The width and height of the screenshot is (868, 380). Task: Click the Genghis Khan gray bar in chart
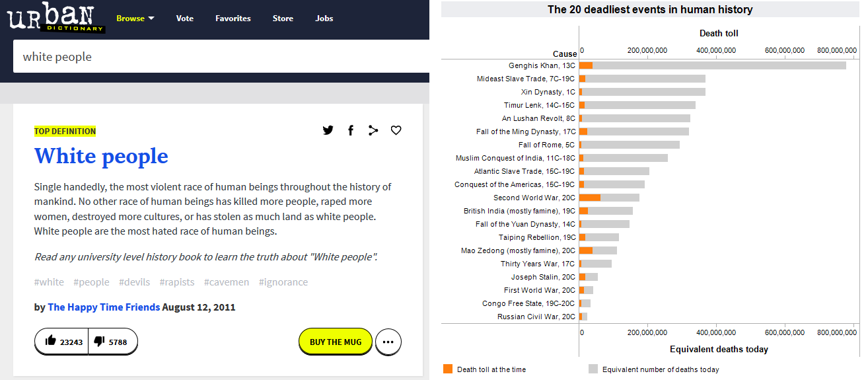(719, 65)
